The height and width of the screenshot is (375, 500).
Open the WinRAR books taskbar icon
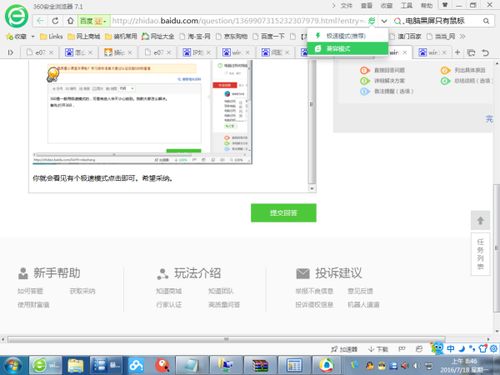point(260,366)
